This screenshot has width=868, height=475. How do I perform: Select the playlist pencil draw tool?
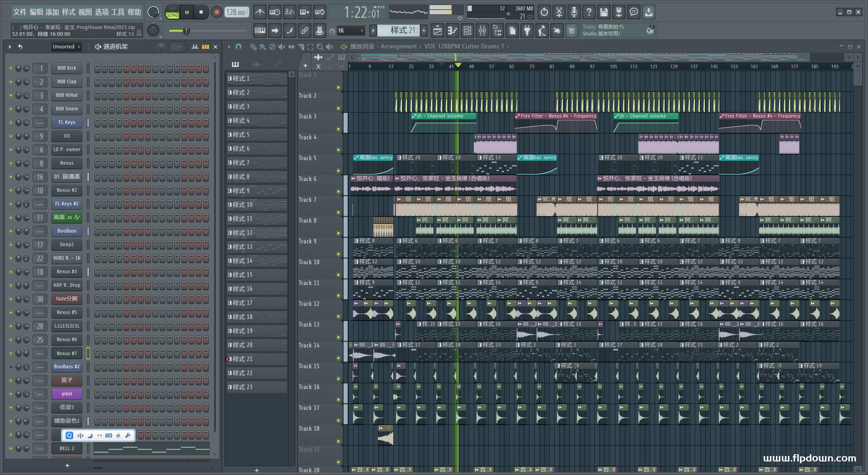click(253, 47)
